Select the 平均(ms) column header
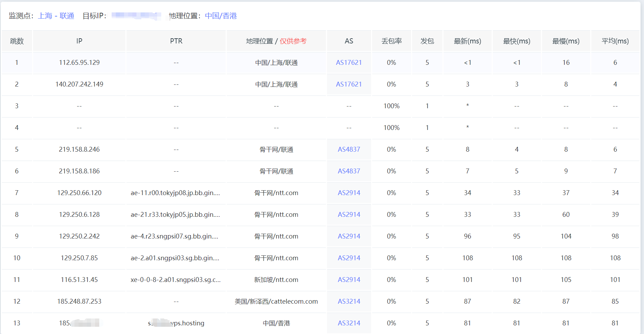644x334 pixels. click(x=615, y=41)
